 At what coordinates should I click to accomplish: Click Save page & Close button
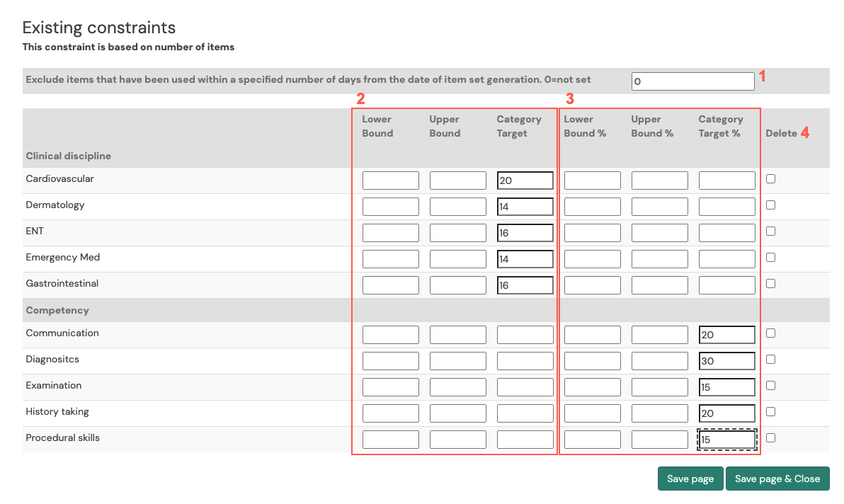pos(777,479)
